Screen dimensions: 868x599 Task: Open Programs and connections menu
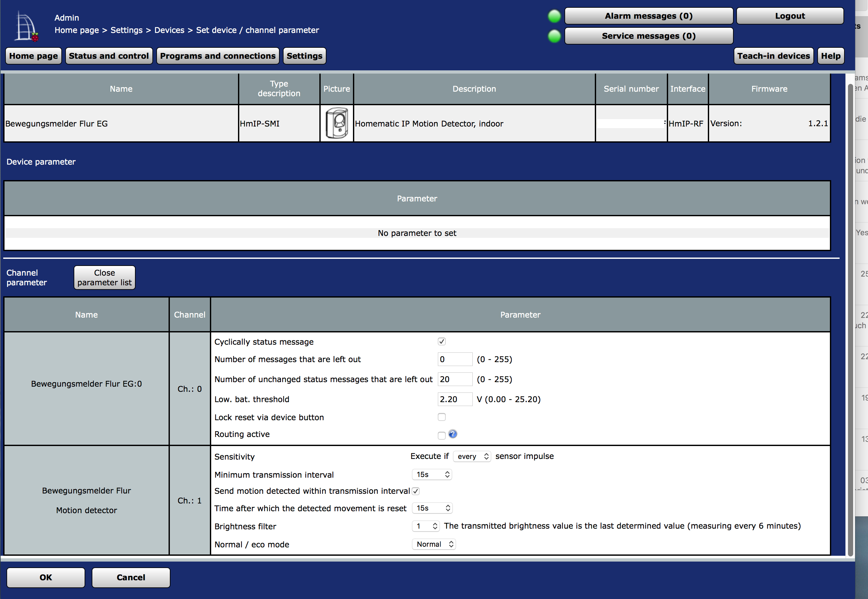coord(218,56)
